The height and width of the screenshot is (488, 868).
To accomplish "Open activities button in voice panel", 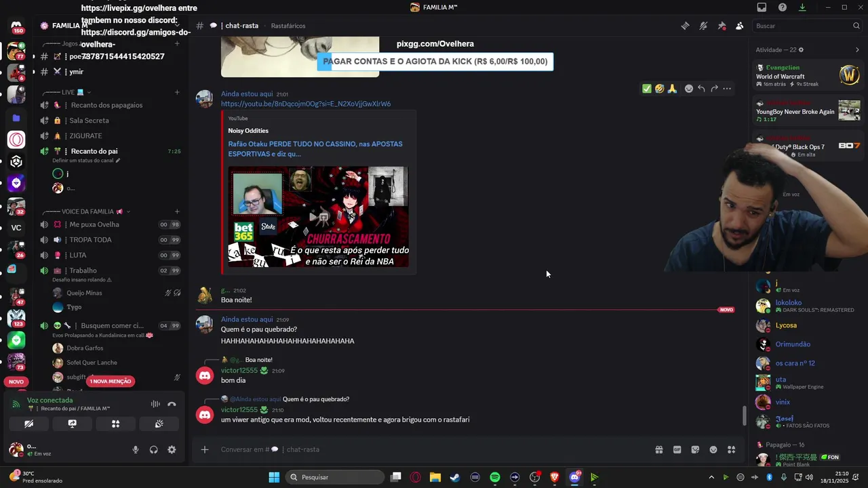I will tap(115, 424).
